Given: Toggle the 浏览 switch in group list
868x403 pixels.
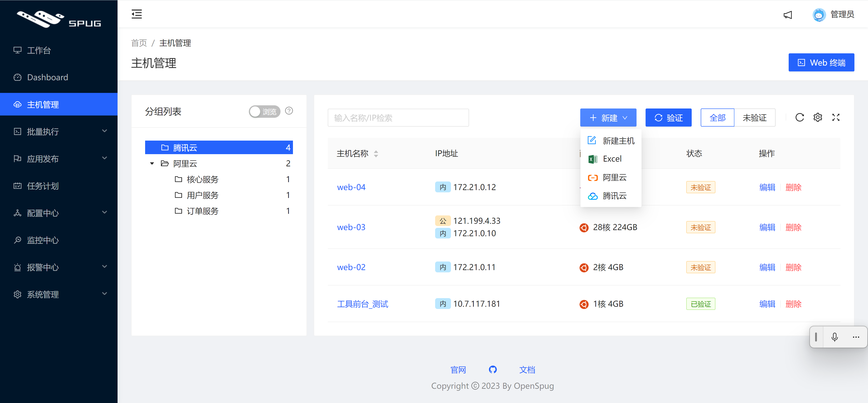Looking at the screenshot, I should pos(264,111).
